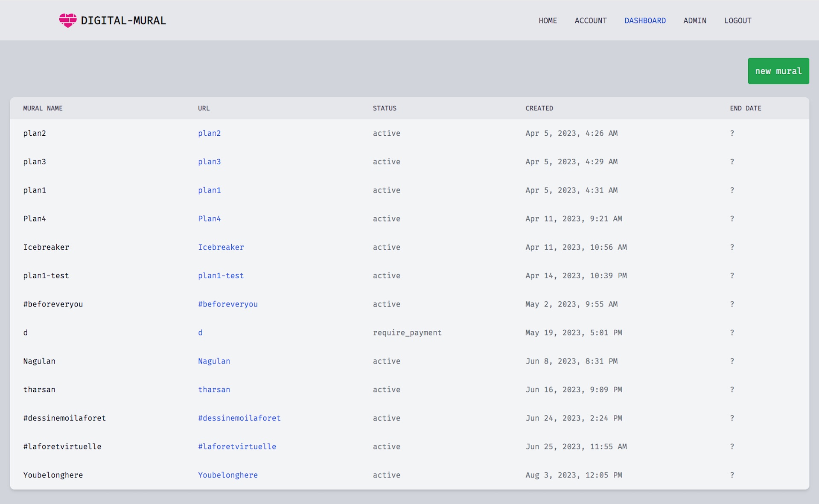
Task: Click the Youbelonghere mural link
Action: [x=227, y=475]
